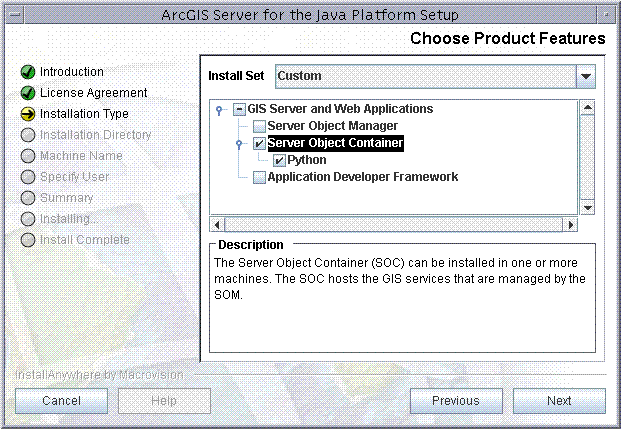The width and height of the screenshot is (621, 429).
Task: Click the gray circle icon beside Machine Name
Action: pos(28,156)
